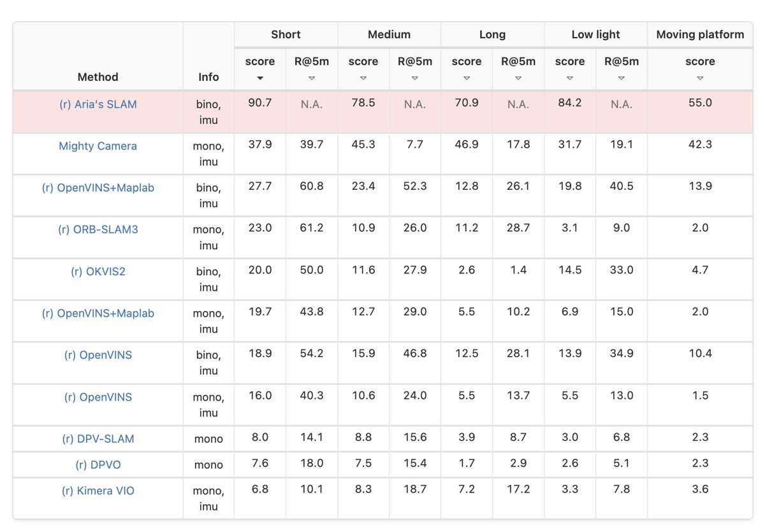Select Aria's SLAM low light 84.2
Screen dimensions: 765x532
tap(570, 103)
